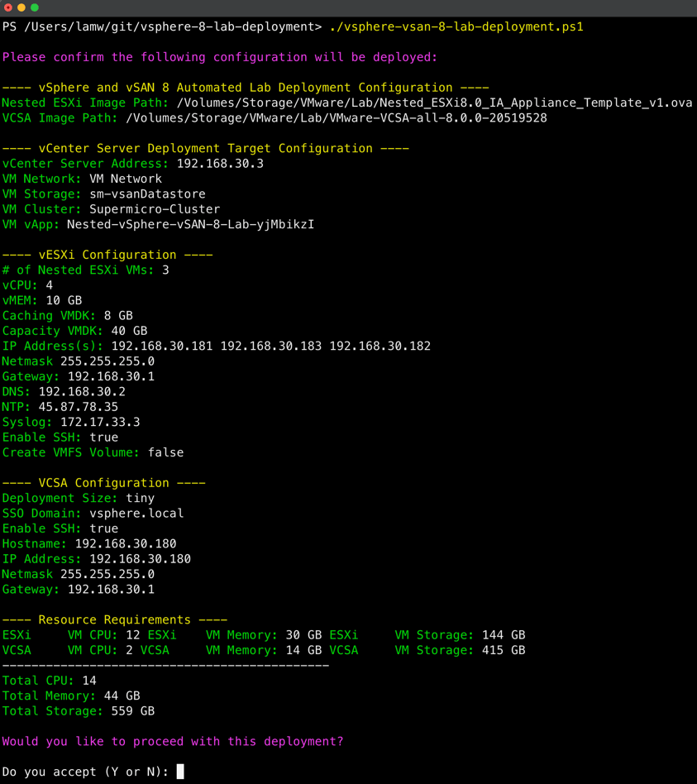Click the Total Storage value 559 GB
Image resolution: width=697 pixels, height=784 pixels.
133,711
